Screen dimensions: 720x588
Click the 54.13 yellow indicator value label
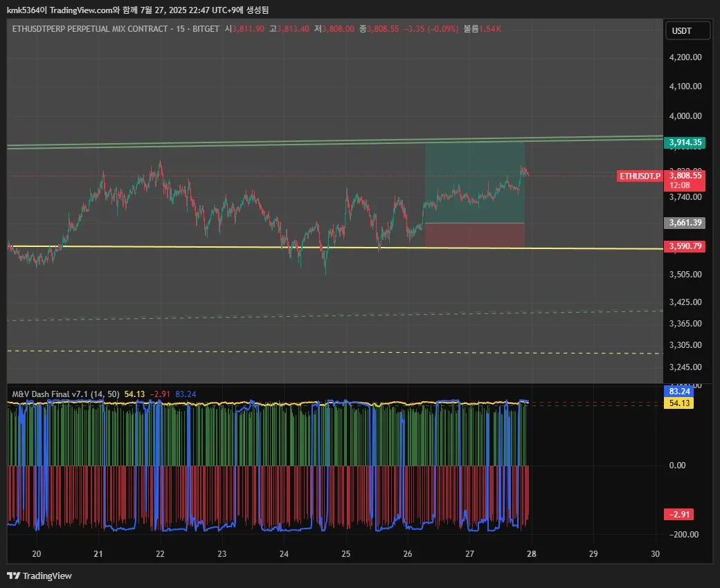tap(678, 403)
